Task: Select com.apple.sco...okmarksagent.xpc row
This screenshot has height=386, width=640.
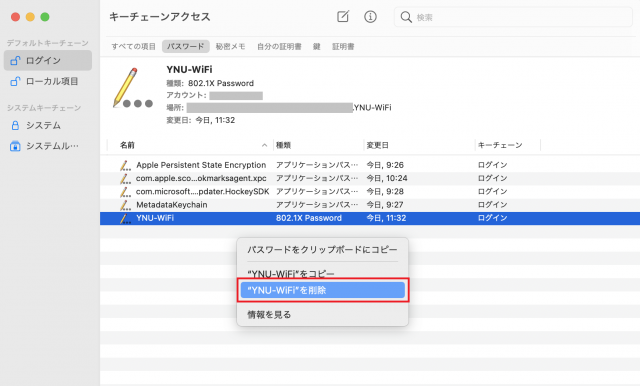Action: pyautogui.click(x=370, y=178)
